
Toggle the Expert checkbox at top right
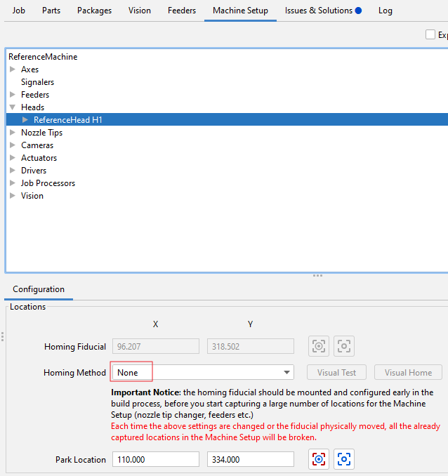pyautogui.click(x=430, y=34)
